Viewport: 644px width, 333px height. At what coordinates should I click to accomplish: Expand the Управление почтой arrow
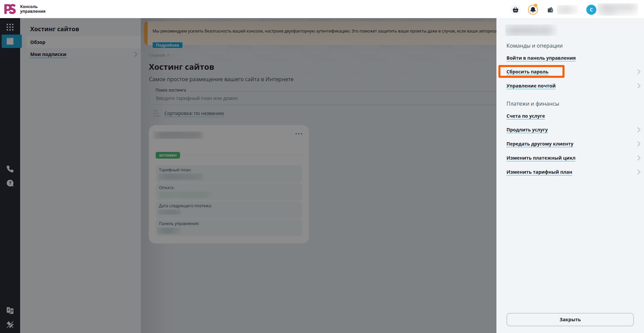coord(639,86)
